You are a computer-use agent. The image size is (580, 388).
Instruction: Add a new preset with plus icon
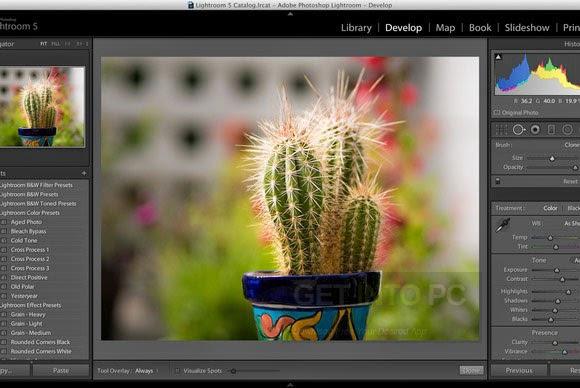coord(84,173)
